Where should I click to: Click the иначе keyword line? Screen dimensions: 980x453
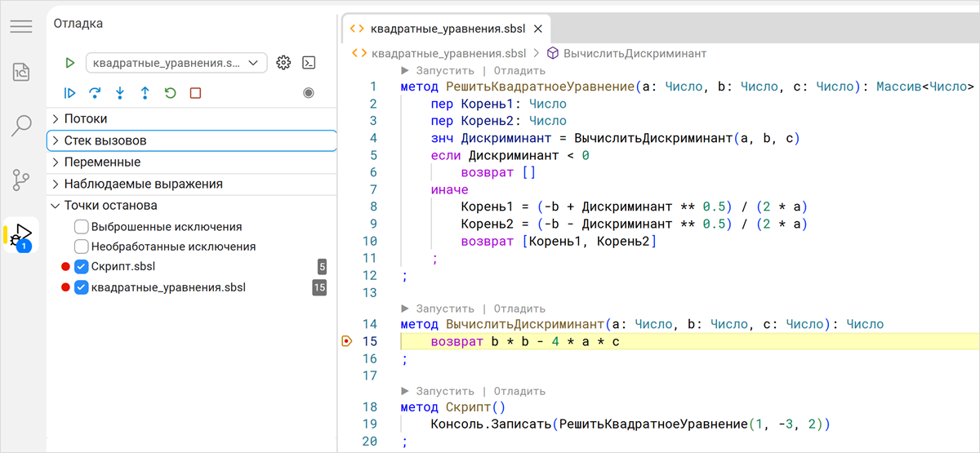pyautogui.click(x=450, y=189)
